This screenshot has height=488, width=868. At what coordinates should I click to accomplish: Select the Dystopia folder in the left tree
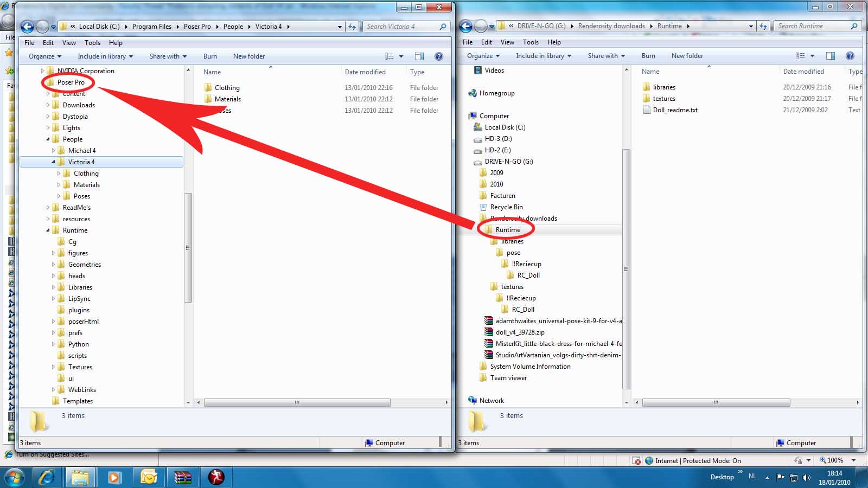pyautogui.click(x=75, y=117)
